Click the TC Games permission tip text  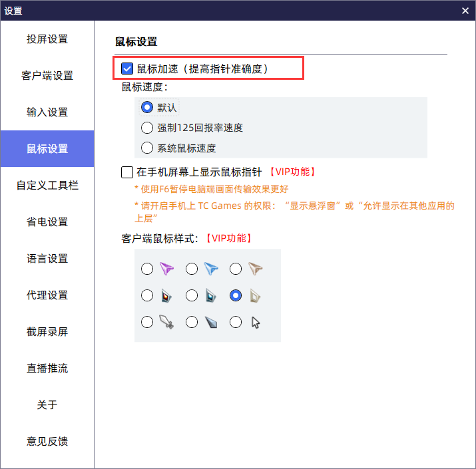pyautogui.click(x=294, y=212)
